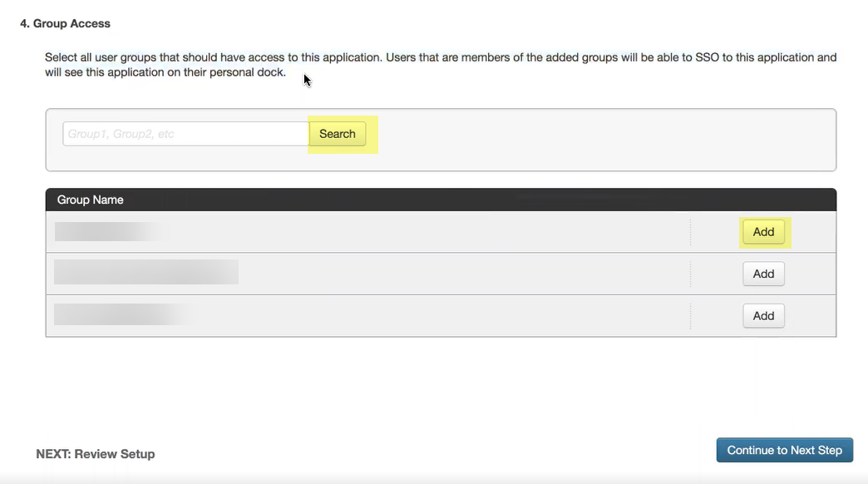Click the dotted divider in second row
This screenshot has height=484, width=868.
pyautogui.click(x=690, y=274)
